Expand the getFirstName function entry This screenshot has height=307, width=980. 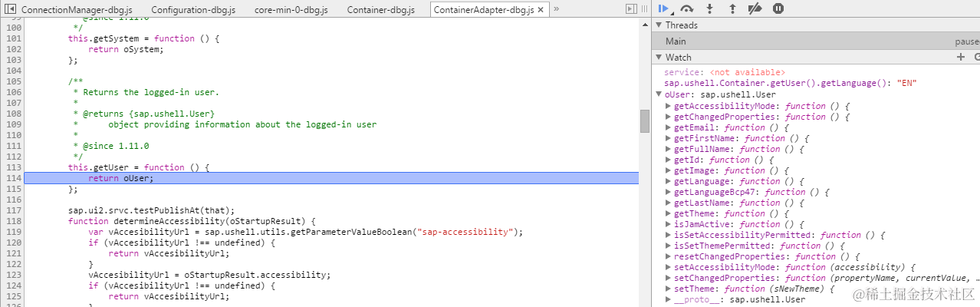[x=669, y=138]
